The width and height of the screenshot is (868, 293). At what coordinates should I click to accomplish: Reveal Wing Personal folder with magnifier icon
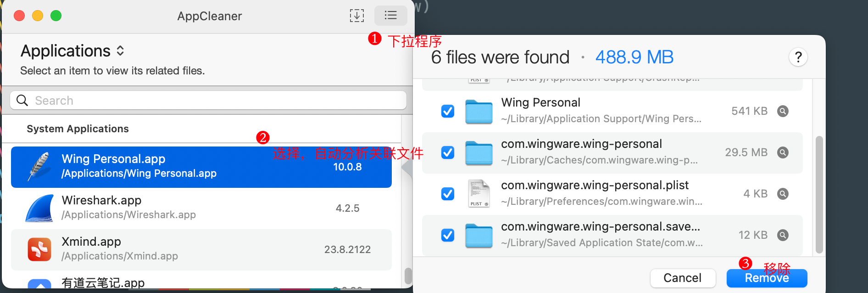tap(783, 111)
